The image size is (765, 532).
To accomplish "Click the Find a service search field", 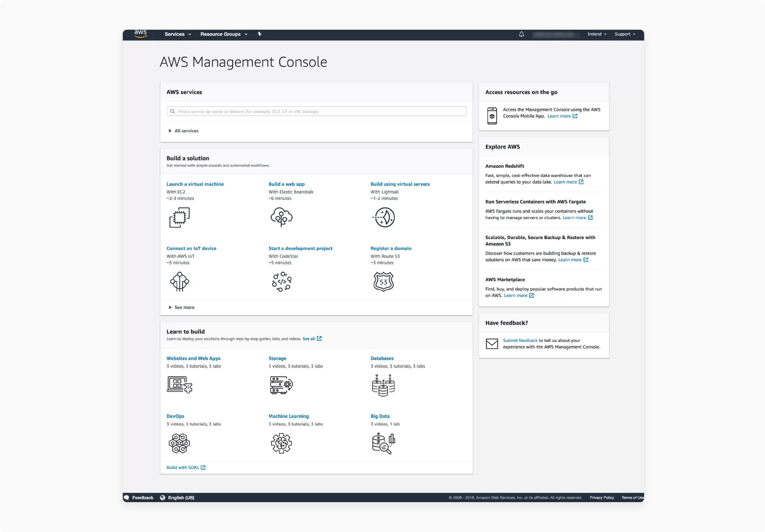I will tap(316, 111).
